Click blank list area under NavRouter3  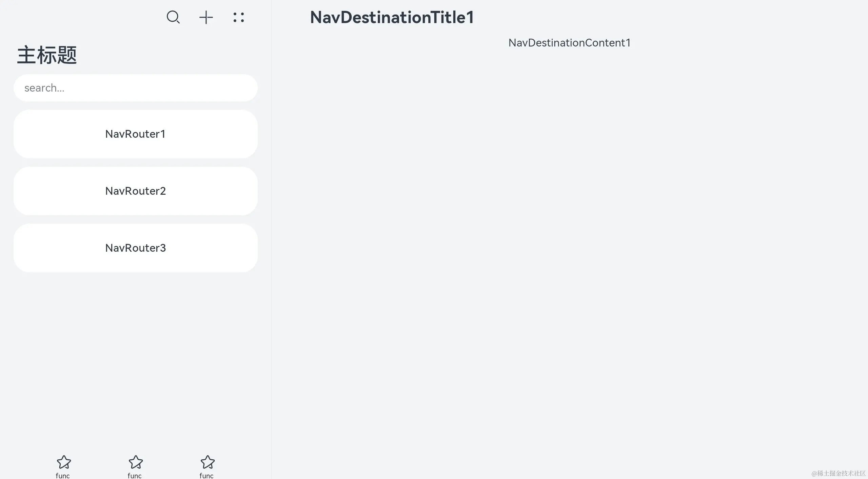coord(136,360)
